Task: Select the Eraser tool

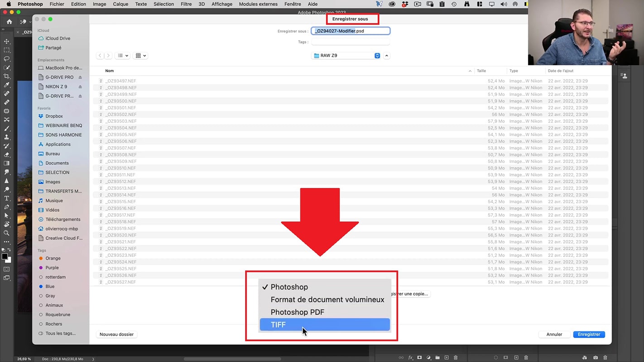Action: (6, 155)
